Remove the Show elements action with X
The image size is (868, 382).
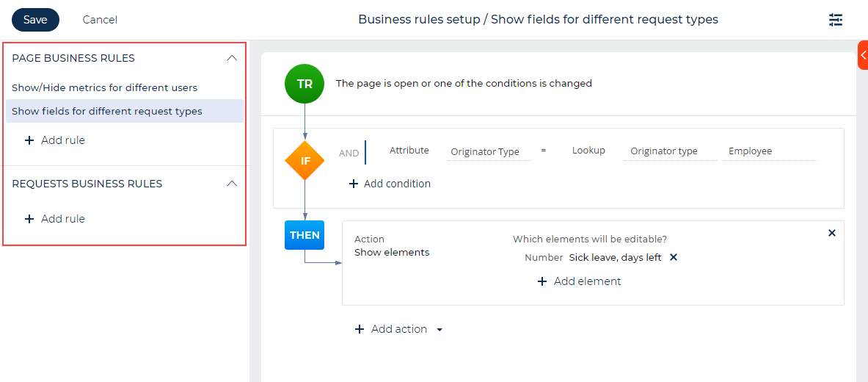831,234
